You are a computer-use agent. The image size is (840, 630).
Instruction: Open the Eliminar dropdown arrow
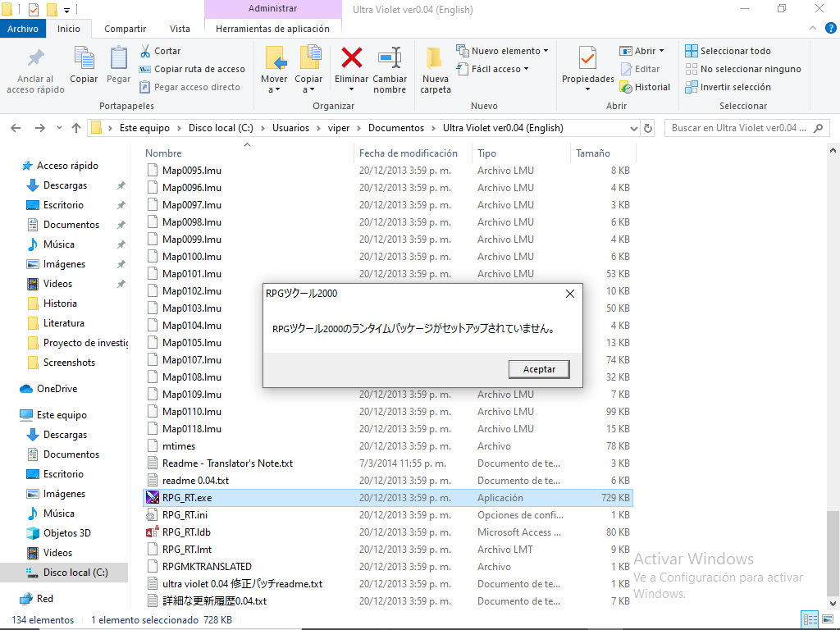point(351,89)
